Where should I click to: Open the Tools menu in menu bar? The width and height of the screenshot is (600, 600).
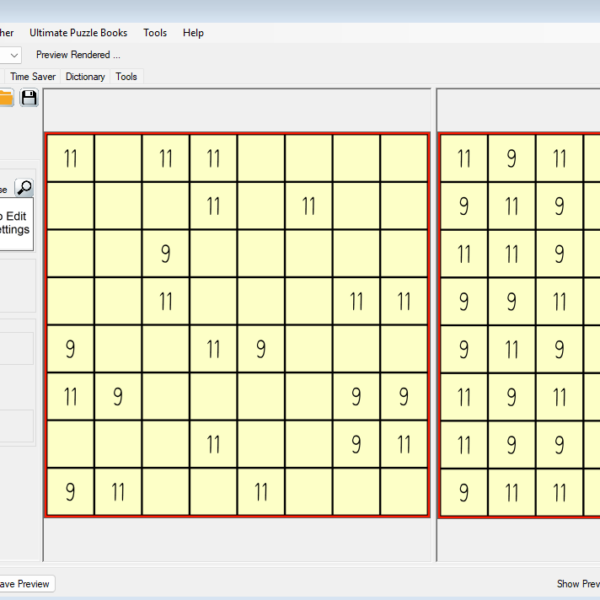[x=155, y=33]
